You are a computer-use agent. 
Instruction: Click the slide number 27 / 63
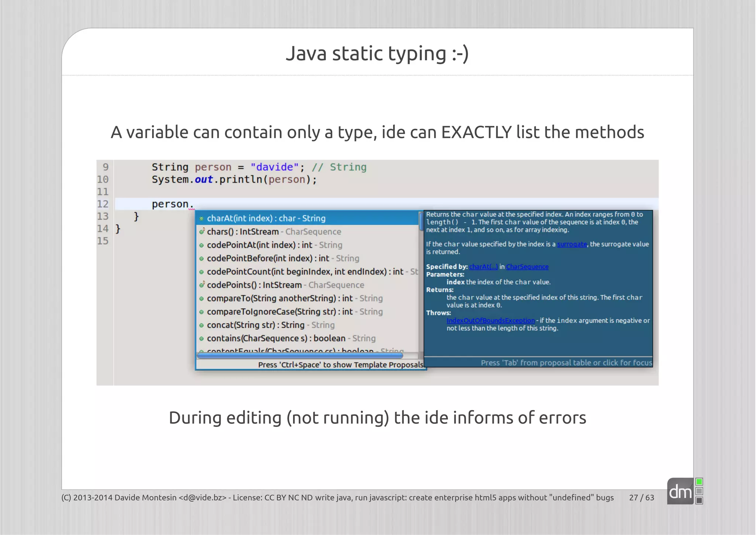[642, 498]
